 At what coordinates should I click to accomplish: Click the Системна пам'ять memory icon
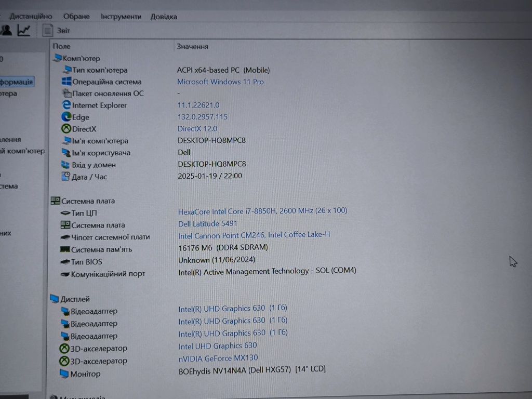pyautogui.click(x=64, y=249)
